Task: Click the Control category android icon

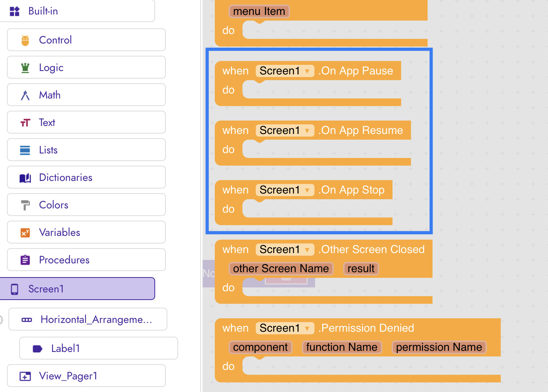Action: [25, 40]
